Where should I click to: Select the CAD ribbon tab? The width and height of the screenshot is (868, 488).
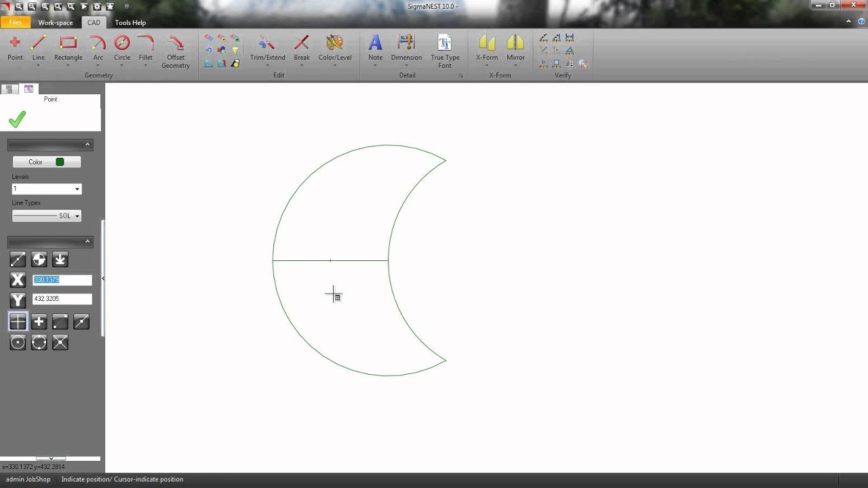pos(94,22)
